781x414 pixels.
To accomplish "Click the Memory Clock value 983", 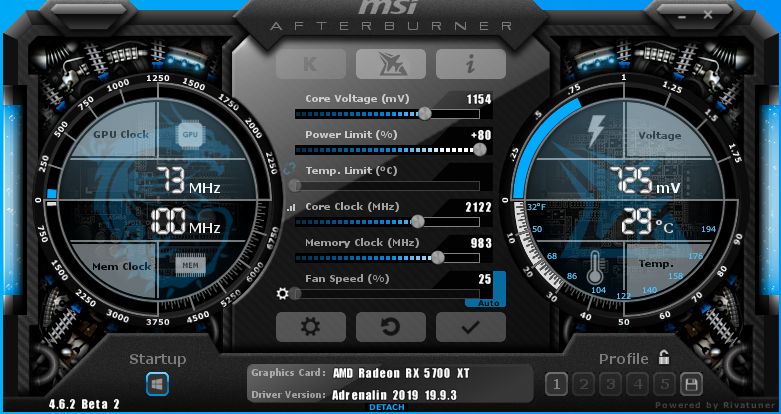I will (481, 243).
